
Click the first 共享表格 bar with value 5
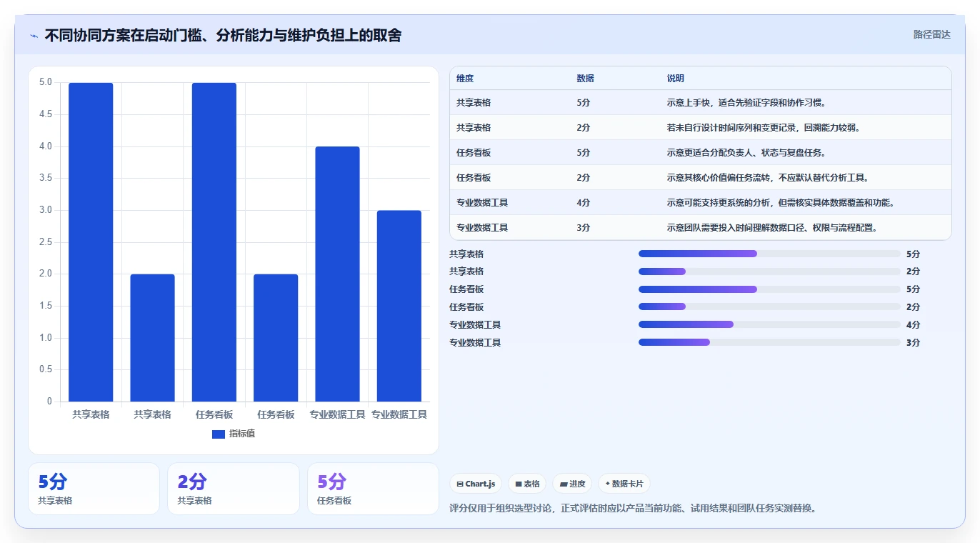pyautogui.click(x=91, y=242)
